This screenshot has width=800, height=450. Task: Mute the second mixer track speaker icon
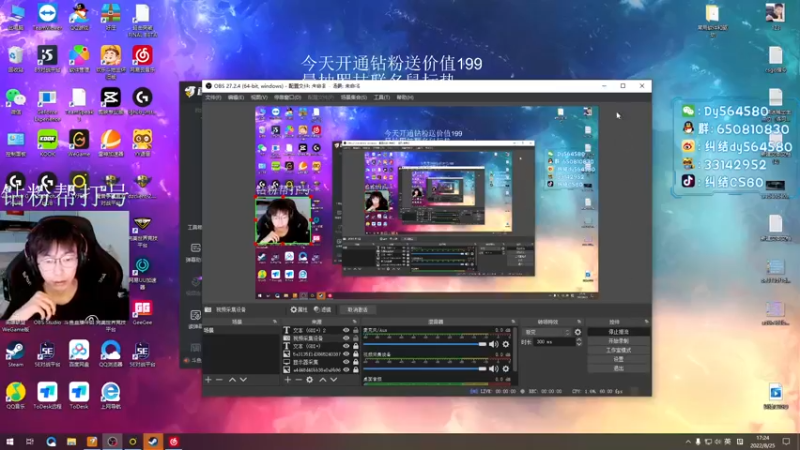[493, 368]
